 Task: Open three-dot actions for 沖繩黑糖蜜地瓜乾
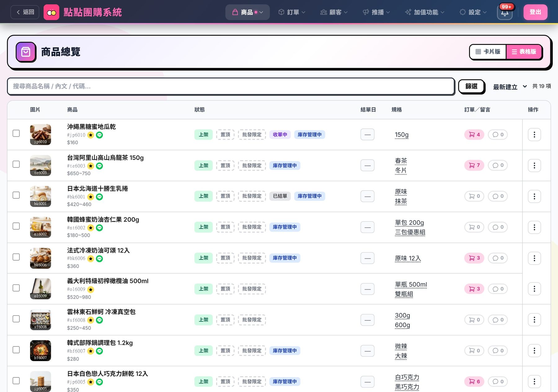tap(534, 134)
